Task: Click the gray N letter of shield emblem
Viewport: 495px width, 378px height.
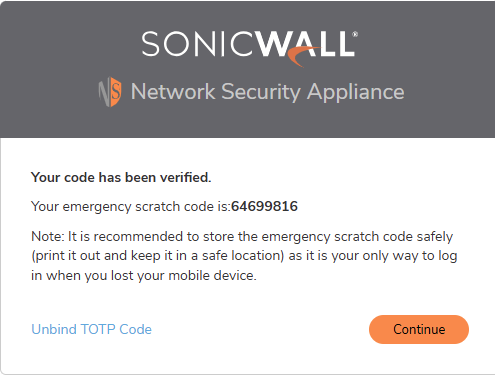Action: [104, 92]
